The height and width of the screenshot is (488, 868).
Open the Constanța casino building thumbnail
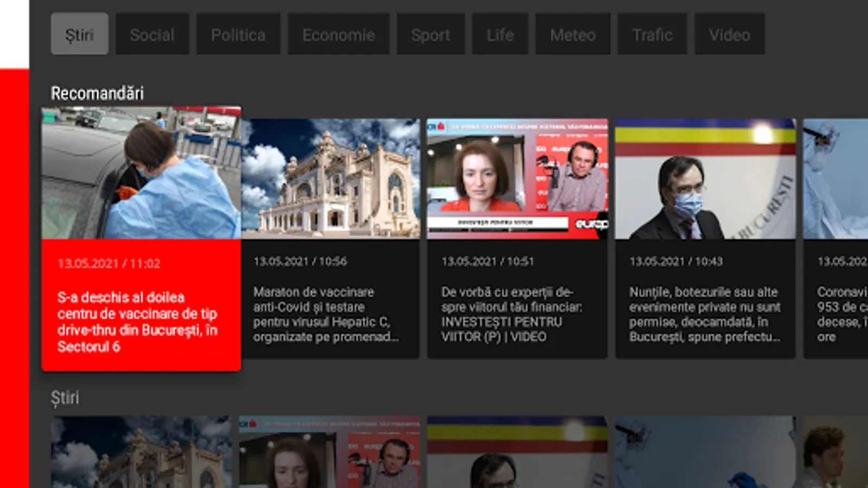point(330,179)
